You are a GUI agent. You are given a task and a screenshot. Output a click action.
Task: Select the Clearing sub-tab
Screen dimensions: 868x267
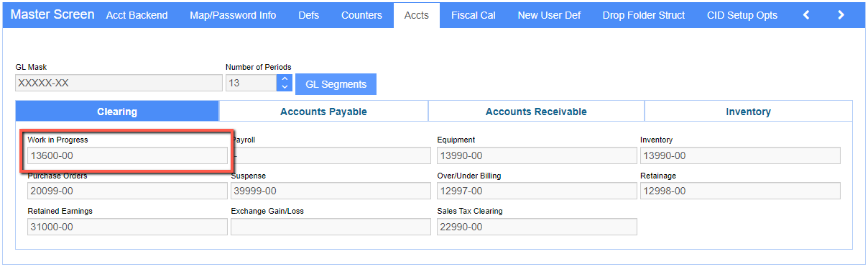click(117, 112)
